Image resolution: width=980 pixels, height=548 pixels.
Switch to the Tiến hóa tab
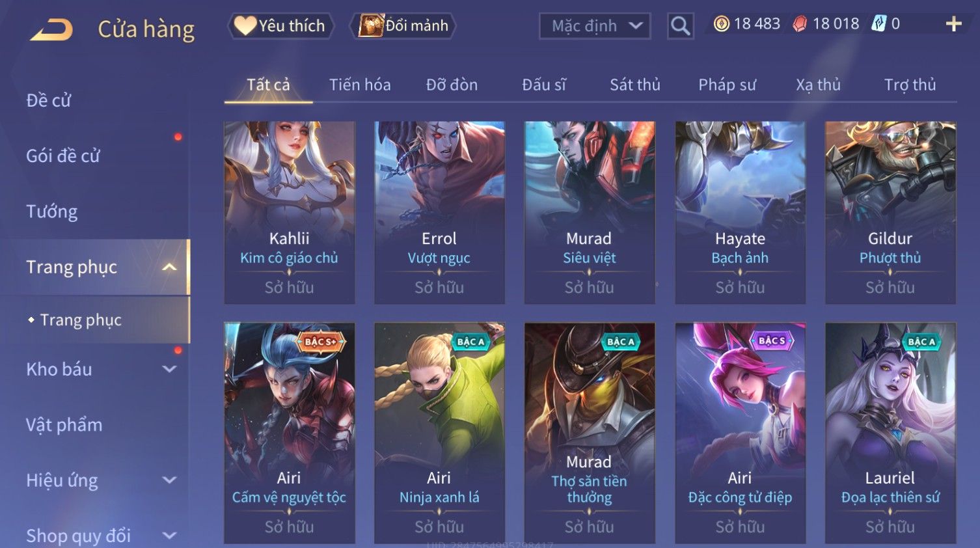click(360, 85)
